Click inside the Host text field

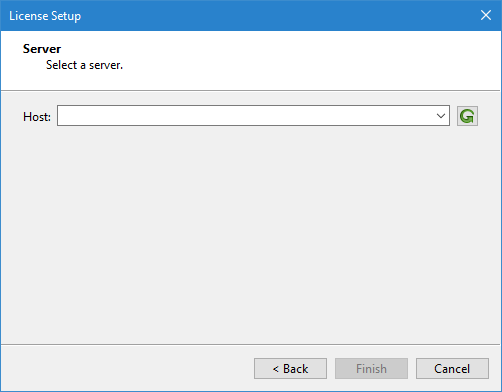(x=247, y=116)
